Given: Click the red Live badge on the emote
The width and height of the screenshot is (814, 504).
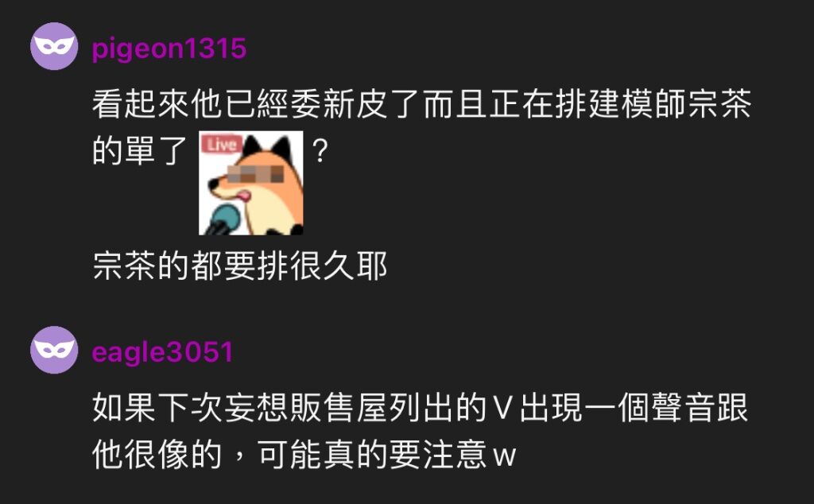Looking at the screenshot, I should click(x=222, y=144).
